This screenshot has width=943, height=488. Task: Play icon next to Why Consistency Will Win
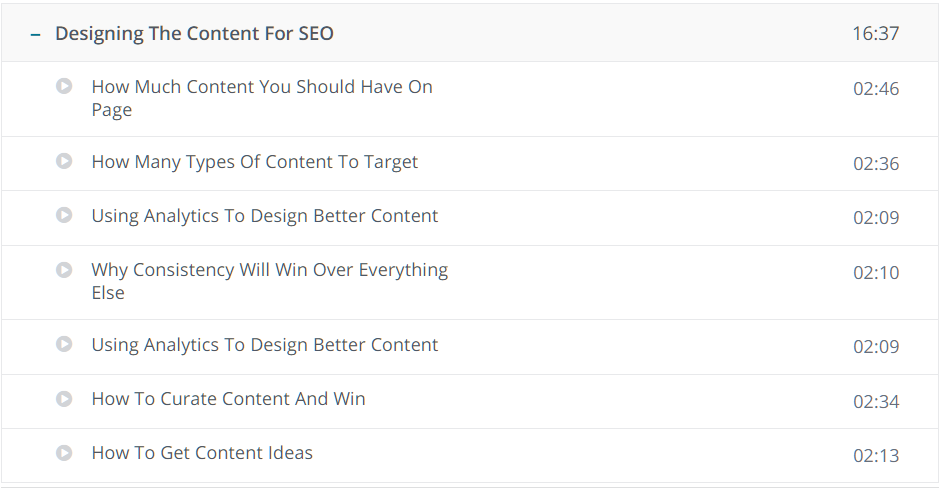(x=64, y=270)
